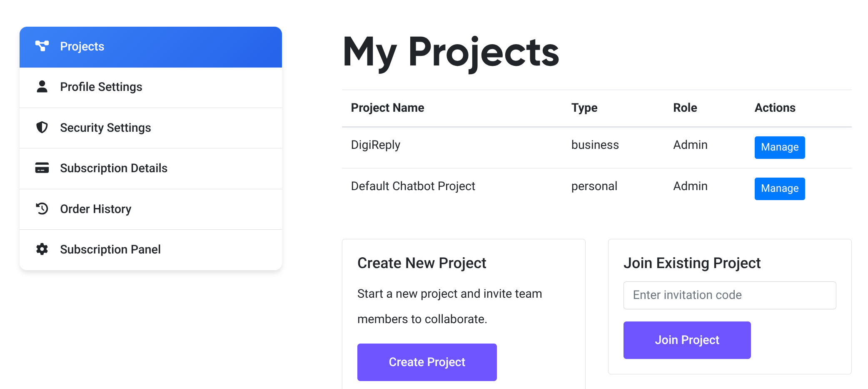Select Subscription Details in sidebar
The width and height of the screenshot is (868, 389).
pos(151,169)
